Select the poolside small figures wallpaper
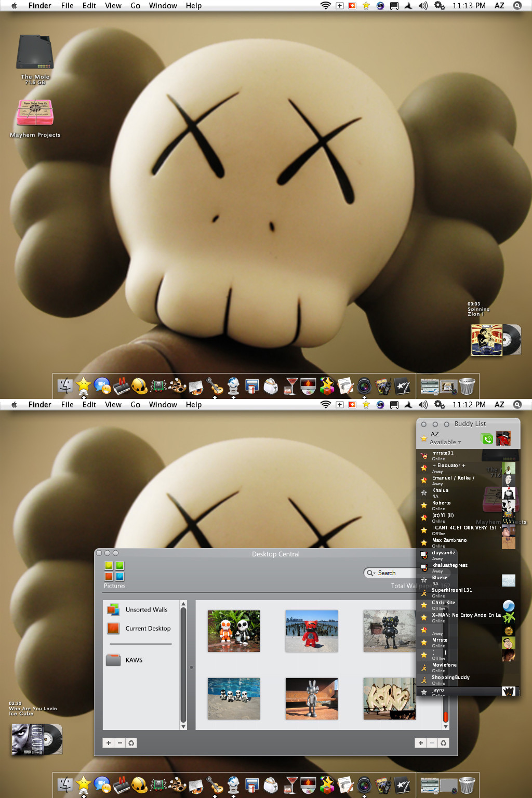532x798 pixels. tap(234, 699)
